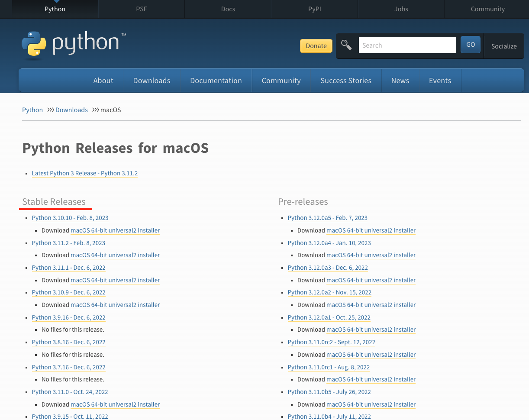This screenshot has height=420, width=529.
Task: Open the Python tab in top bar
Action: 55,9
